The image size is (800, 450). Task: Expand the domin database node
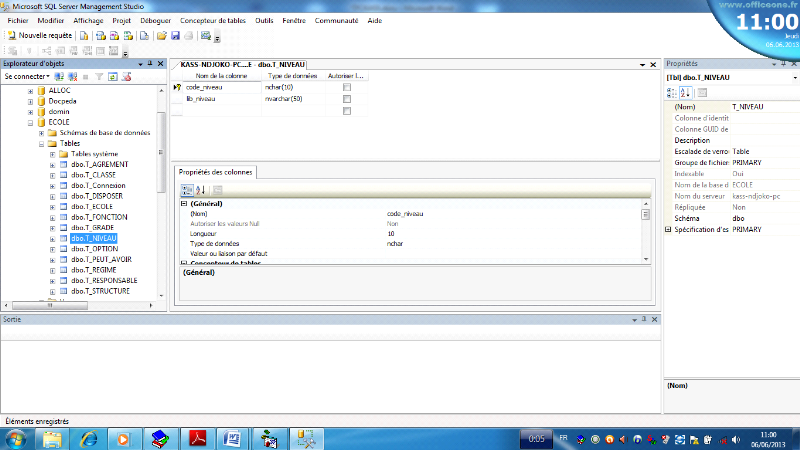pos(30,112)
